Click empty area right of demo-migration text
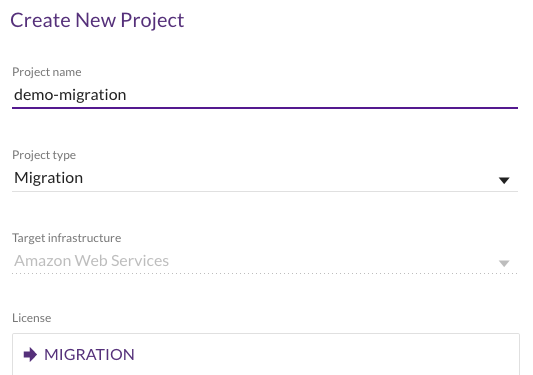533x375 pixels. 320,95
